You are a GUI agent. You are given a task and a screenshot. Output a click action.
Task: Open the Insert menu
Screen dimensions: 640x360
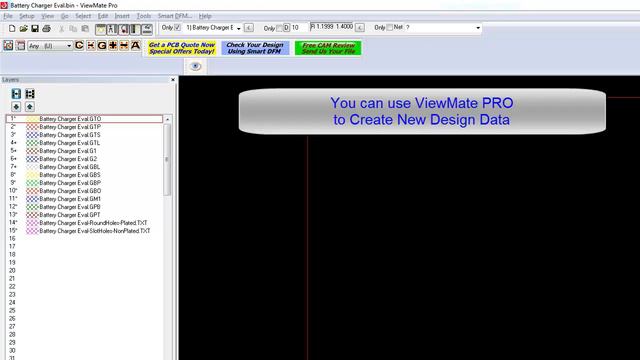pos(122,16)
